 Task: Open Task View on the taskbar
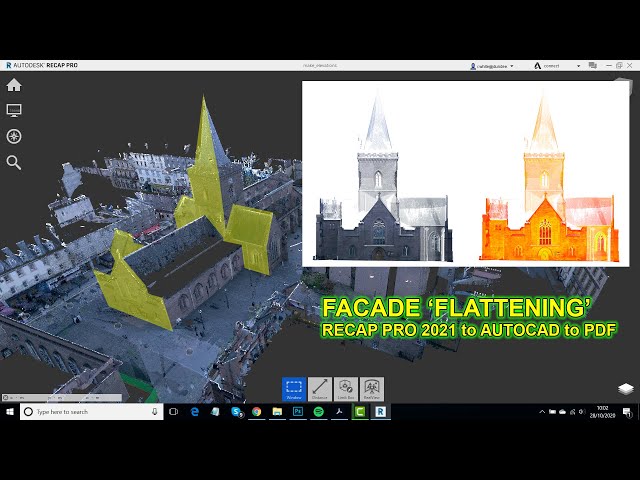[x=173, y=412]
